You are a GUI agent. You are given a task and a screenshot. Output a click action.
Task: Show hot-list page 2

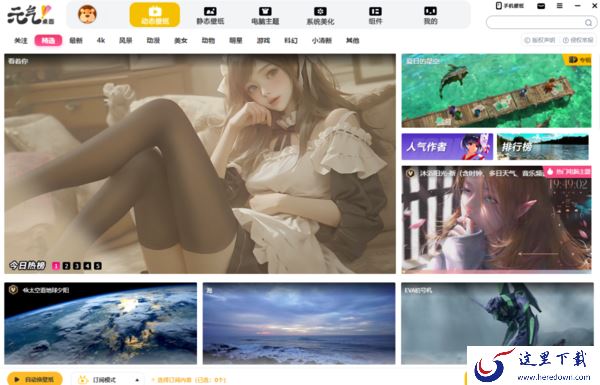coord(66,266)
